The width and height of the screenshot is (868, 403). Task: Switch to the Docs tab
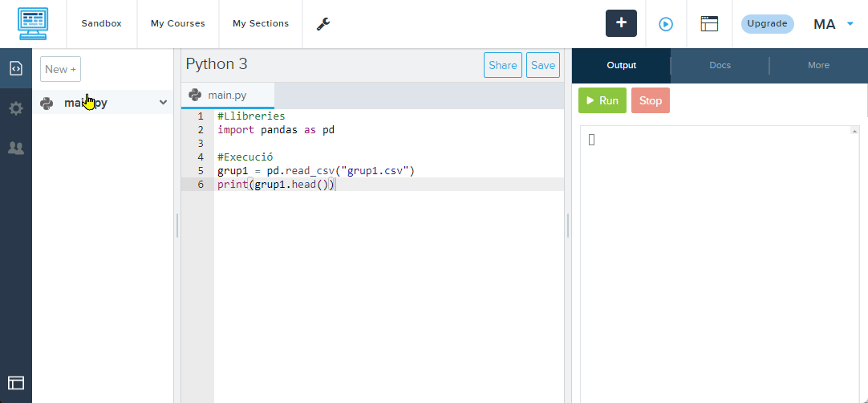[720, 66]
